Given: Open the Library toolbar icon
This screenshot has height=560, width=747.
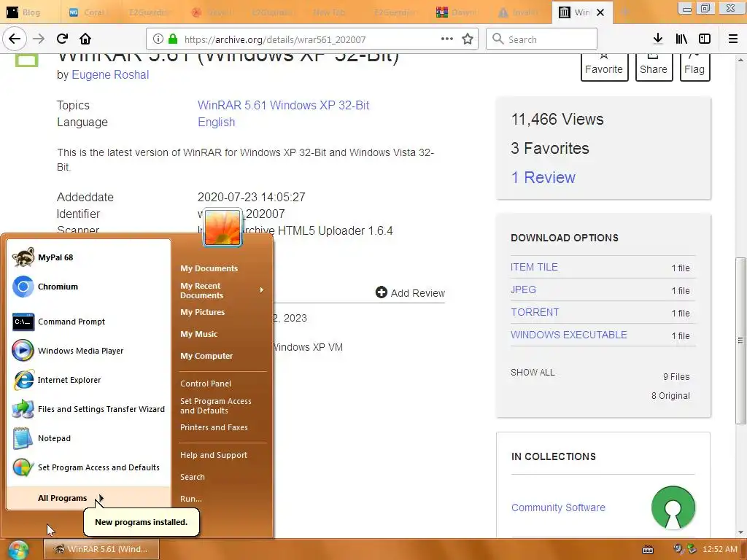Looking at the screenshot, I should tap(681, 39).
